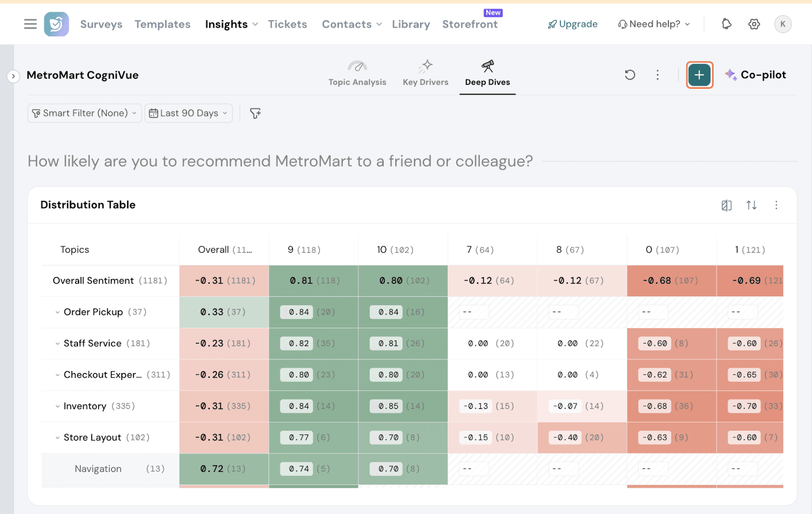Toggle the column compare icon in Distribution Table
The height and width of the screenshot is (514, 812).
[726, 205]
